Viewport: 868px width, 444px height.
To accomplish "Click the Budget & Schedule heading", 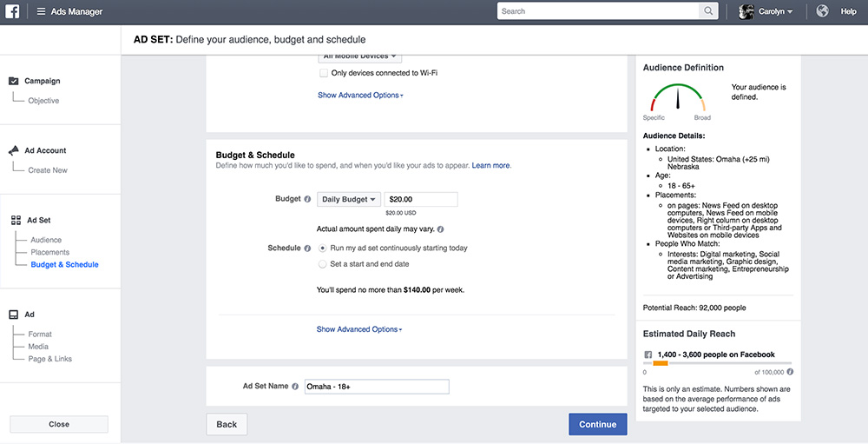I will point(255,156).
